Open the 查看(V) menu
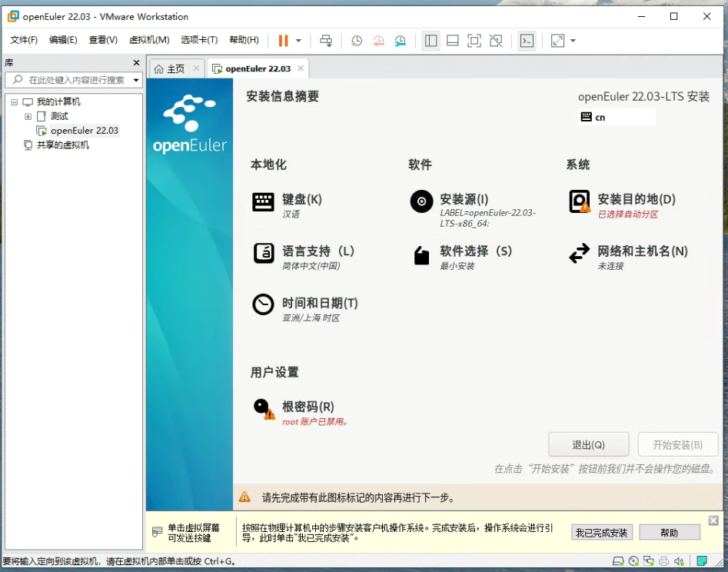728x572 pixels. tap(103, 40)
